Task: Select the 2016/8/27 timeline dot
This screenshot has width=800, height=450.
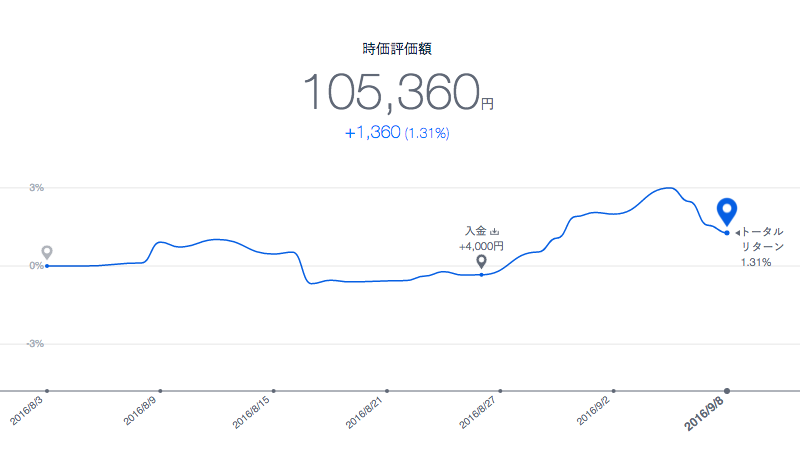Action: point(500,391)
